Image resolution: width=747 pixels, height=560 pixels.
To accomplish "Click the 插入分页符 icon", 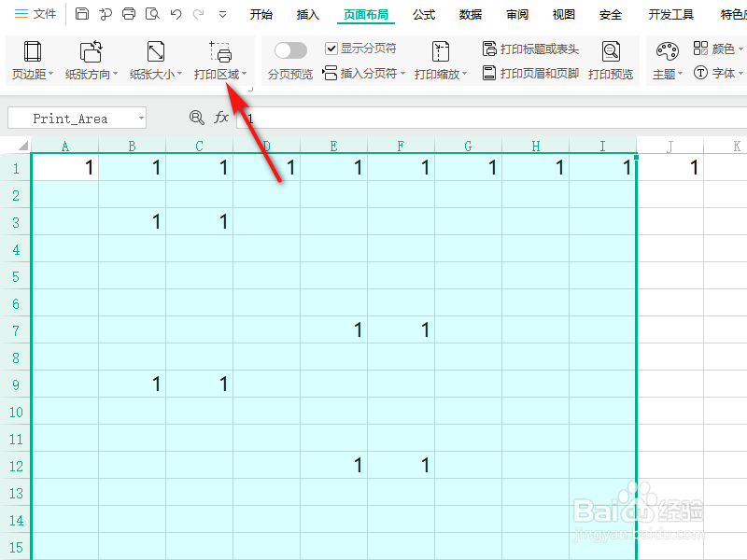I will click(330, 74).
